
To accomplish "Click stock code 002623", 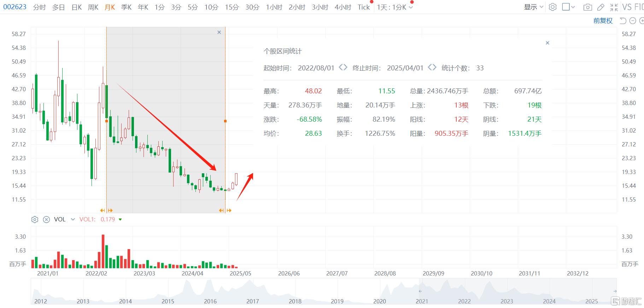I will (15, 7).
